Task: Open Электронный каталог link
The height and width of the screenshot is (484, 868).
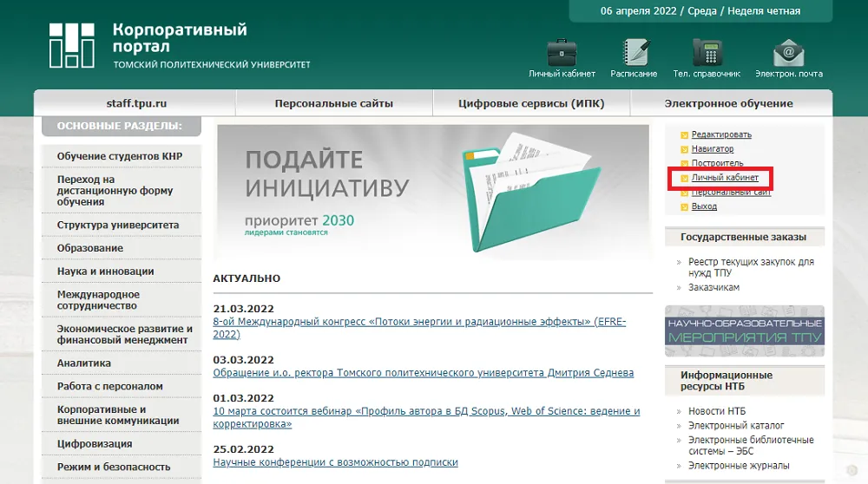Action: point(736,426)
